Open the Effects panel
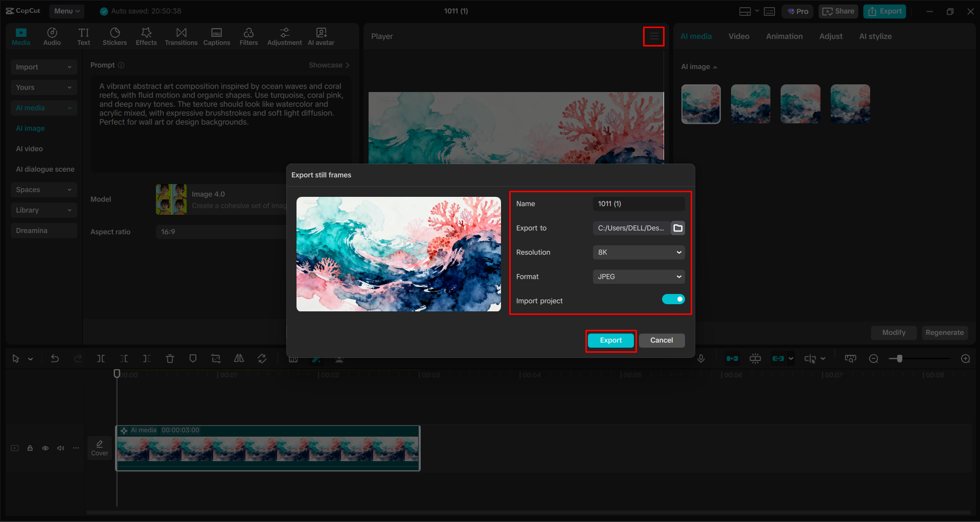980x522 pixels. (x=146, y=36)
